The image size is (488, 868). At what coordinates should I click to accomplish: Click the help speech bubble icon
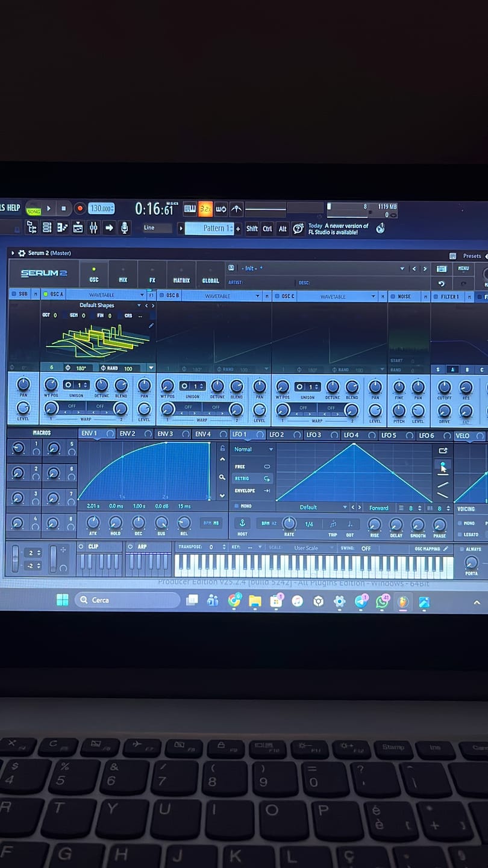(x=298, y=228)
